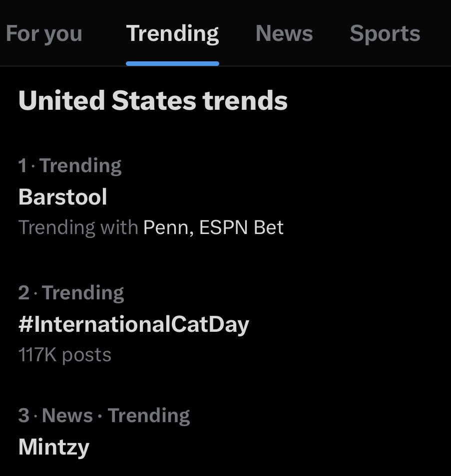Click the rank number 3 beside News
This screenshot has height=476, width=451.
(x=23, y=415)
